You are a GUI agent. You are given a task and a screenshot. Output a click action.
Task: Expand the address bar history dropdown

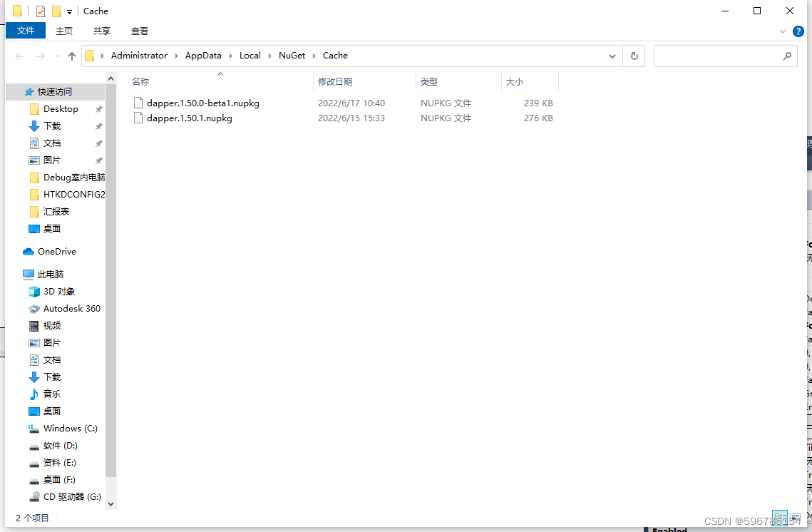point(612,56)
